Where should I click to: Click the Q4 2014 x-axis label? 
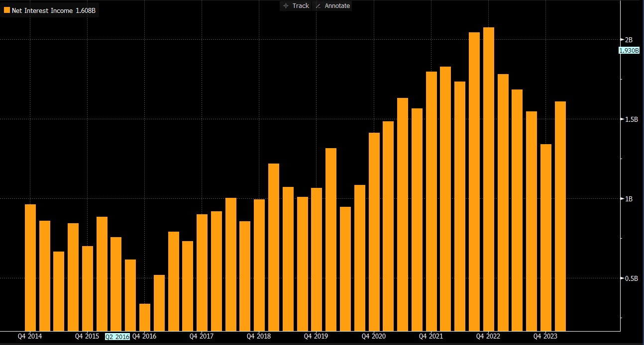pos(30,337)
